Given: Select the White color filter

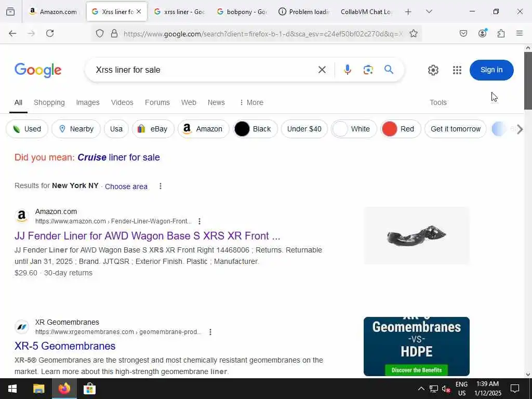Looking at the screenshot, I should tap(354, 129).
